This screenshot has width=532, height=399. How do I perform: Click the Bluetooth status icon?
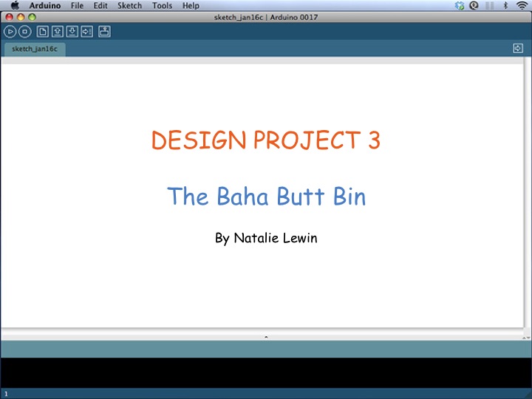click(x=505, y=5)
